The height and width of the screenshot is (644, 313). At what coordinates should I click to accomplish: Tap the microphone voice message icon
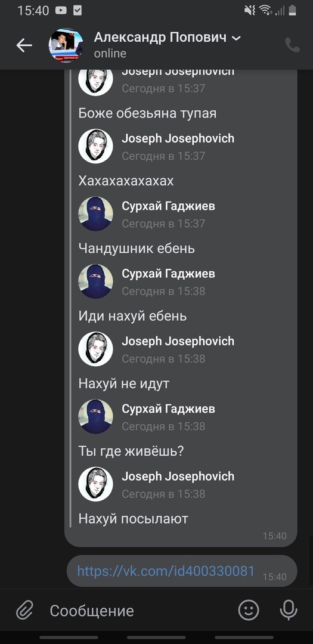[289, 611]
